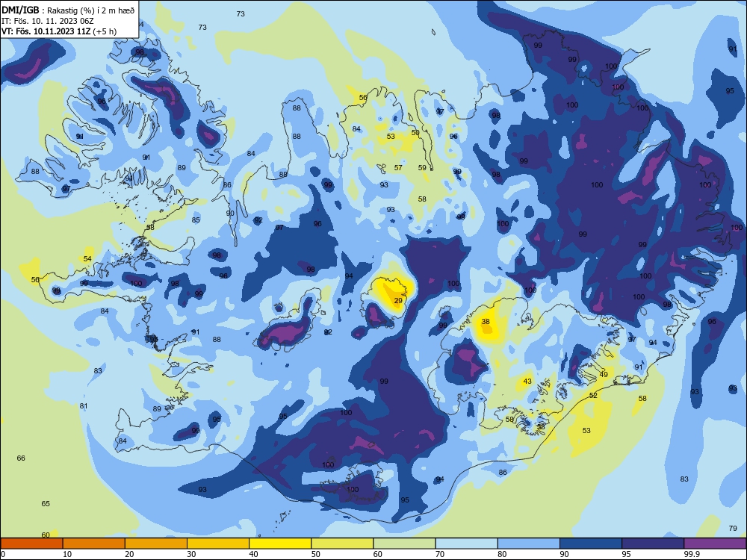Click the 99.9 legend tick label
The image size is (747, 560).
pyautogui.click(x=691, y=554)
